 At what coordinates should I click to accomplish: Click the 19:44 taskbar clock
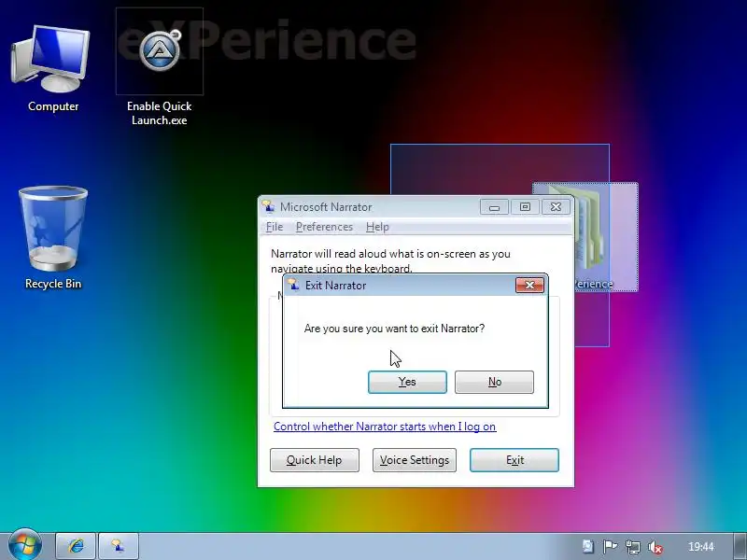701,547
